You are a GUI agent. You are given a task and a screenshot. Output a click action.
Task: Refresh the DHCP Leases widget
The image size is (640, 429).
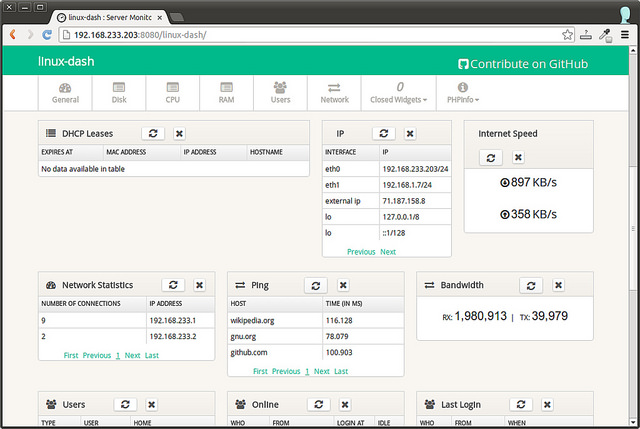point(153,133)
